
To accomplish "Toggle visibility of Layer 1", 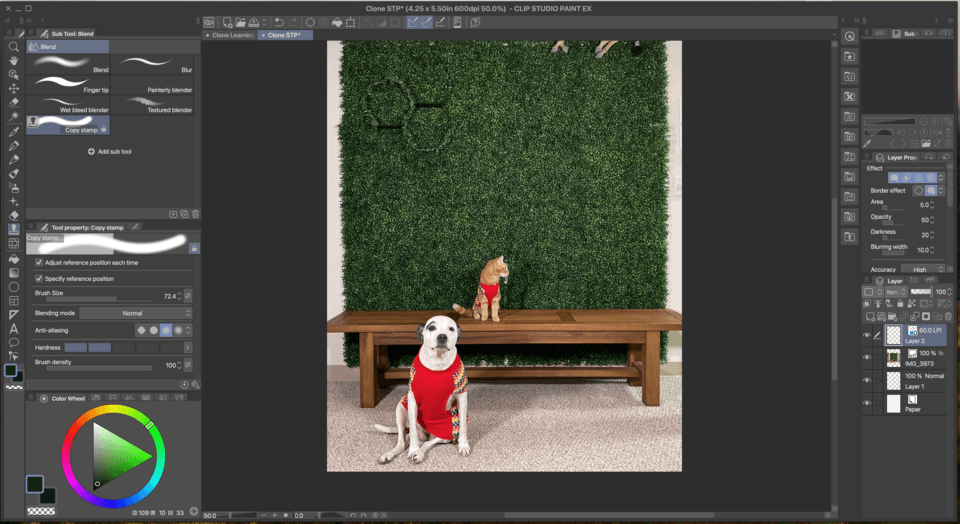I will click(x=866, y=380).
